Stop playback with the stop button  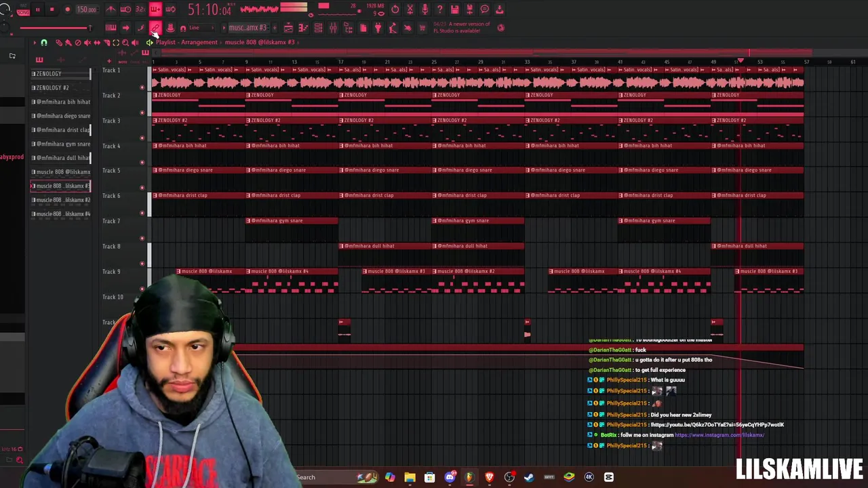point(52,9)
